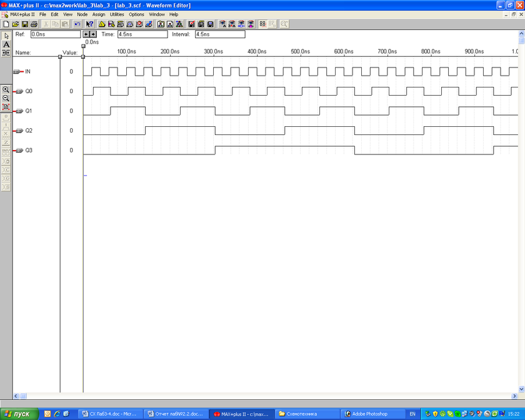Click the Invert (INV) palette button
525x420 pixels.
click(6, 152)
